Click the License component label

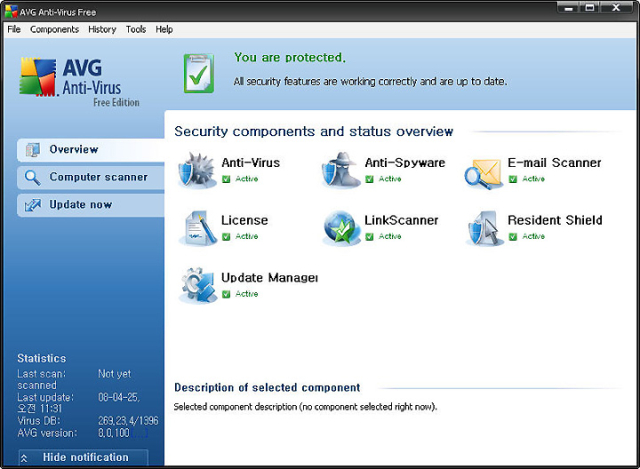click(244, 220)
